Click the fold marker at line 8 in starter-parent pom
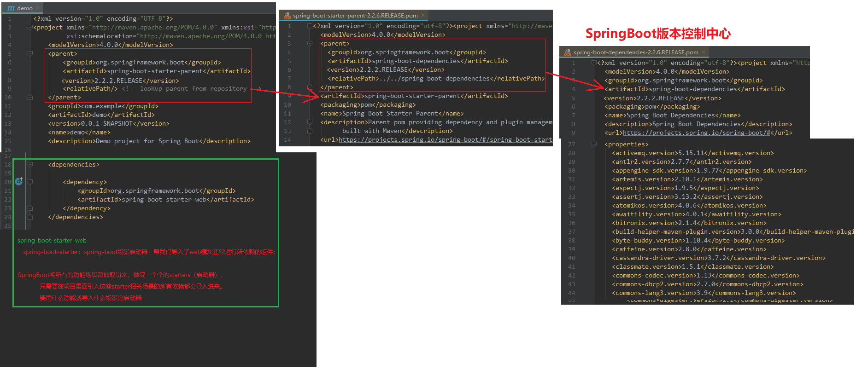868x370 pixels. (x=310, y=87)
